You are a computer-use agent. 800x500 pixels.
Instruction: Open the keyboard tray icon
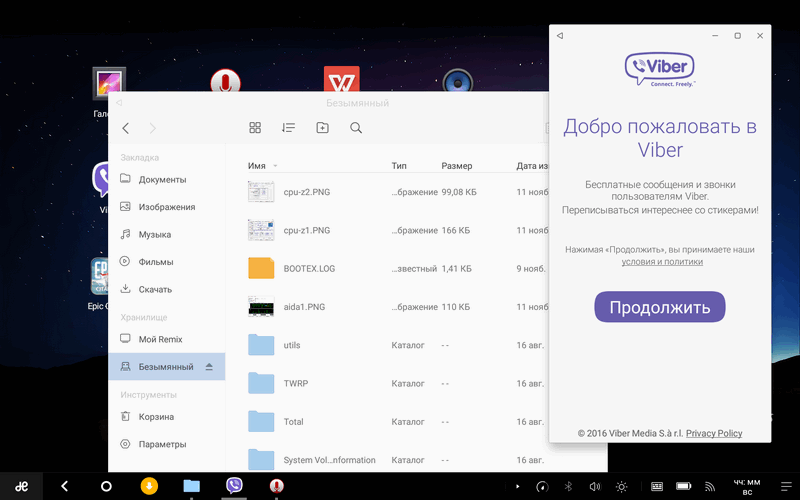click(x=657, y=486)
